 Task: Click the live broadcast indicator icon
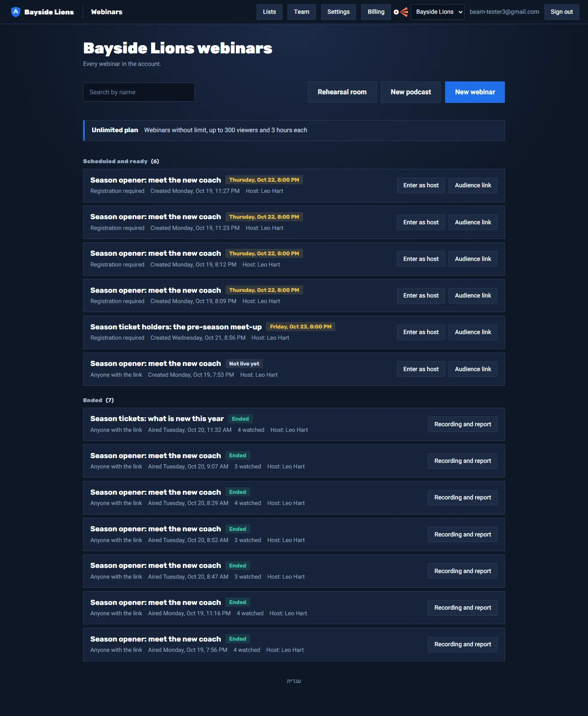coord(401,12)
